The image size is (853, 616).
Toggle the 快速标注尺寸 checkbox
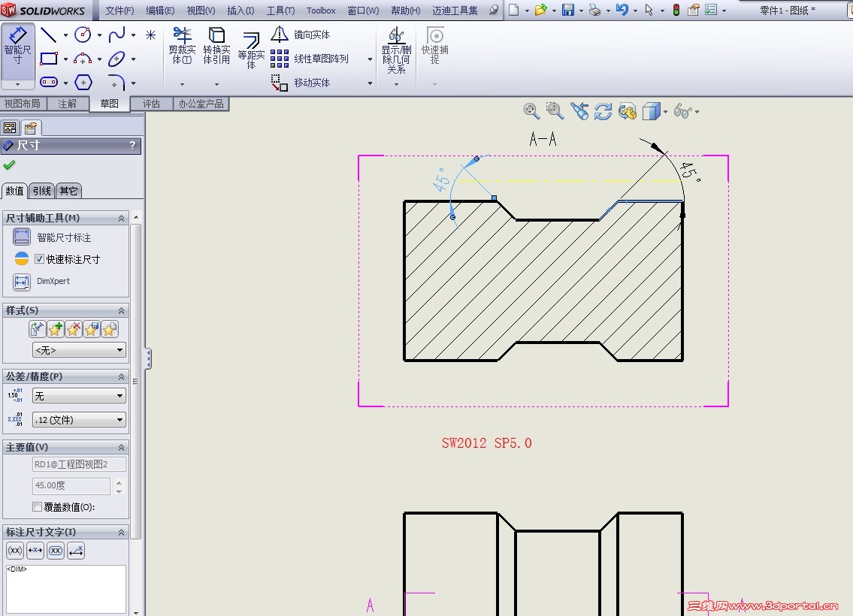click(39, 259)
